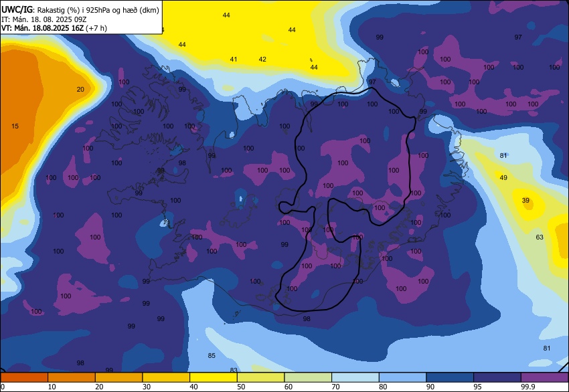The image size is (569, 392).
Task: Click the title line 'UWC/IG: Rakastig (%) i 925hPa og hæð (dkm)'
Action: click(80, 10)
